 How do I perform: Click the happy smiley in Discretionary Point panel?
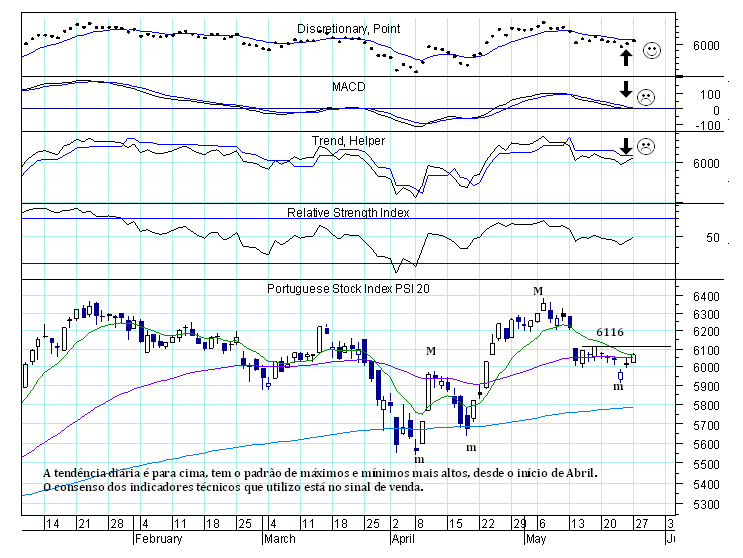(652, 50)
